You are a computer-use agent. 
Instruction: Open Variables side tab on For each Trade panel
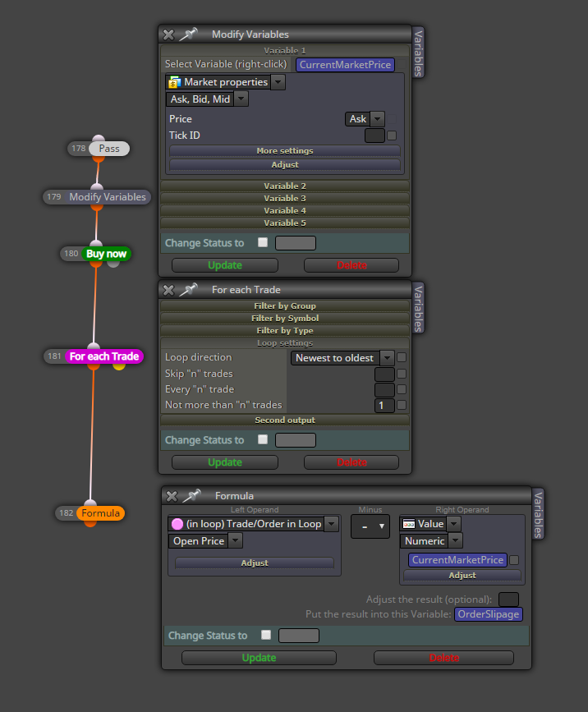tap(418, 308)
